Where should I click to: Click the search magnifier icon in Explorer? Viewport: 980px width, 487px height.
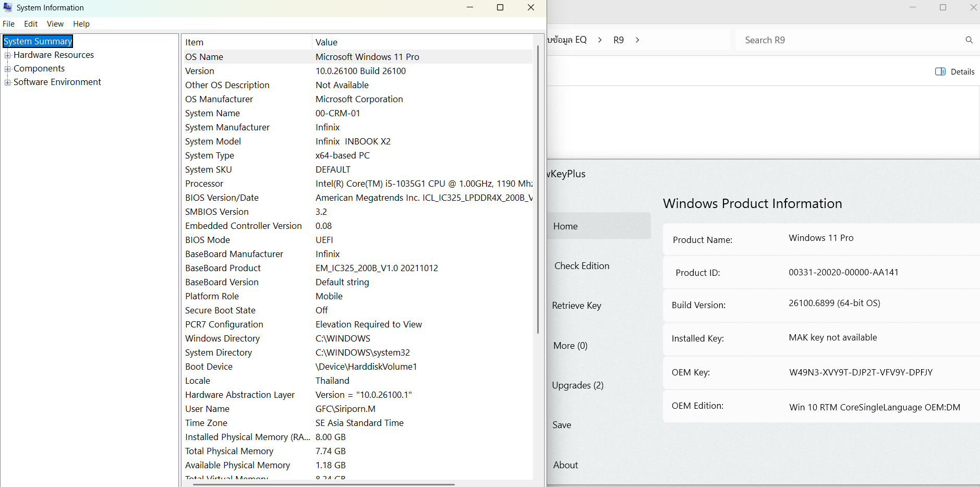(x=969, y=40)
